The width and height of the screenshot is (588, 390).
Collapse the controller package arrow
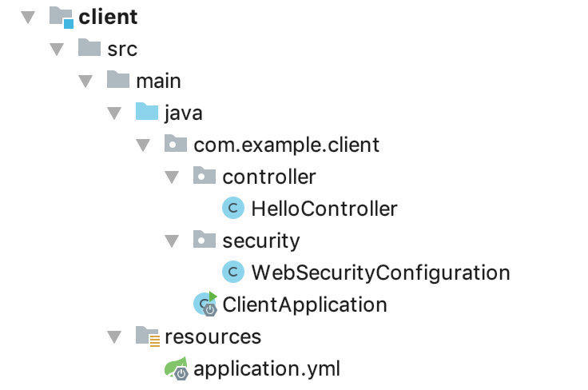172,177
